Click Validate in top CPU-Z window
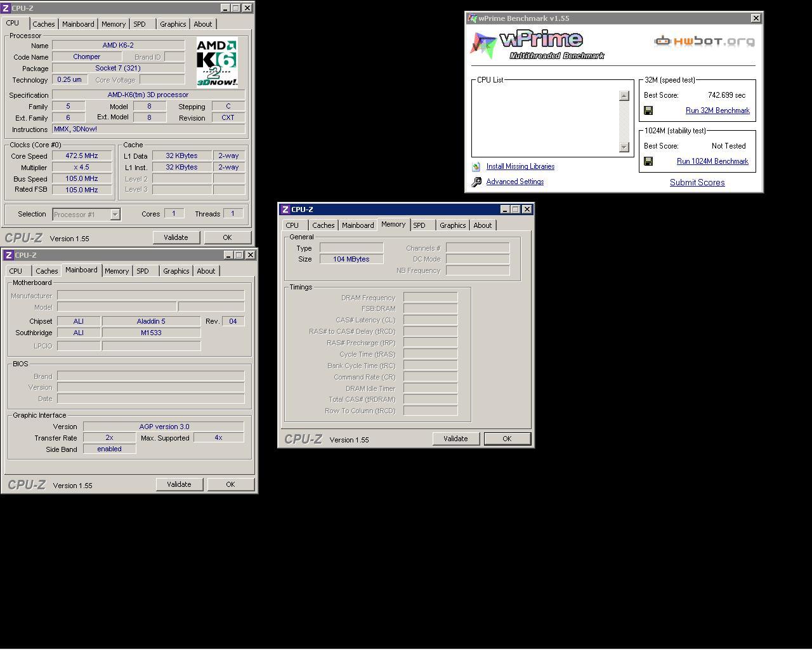Screen dimensions: 812x650 176,237
